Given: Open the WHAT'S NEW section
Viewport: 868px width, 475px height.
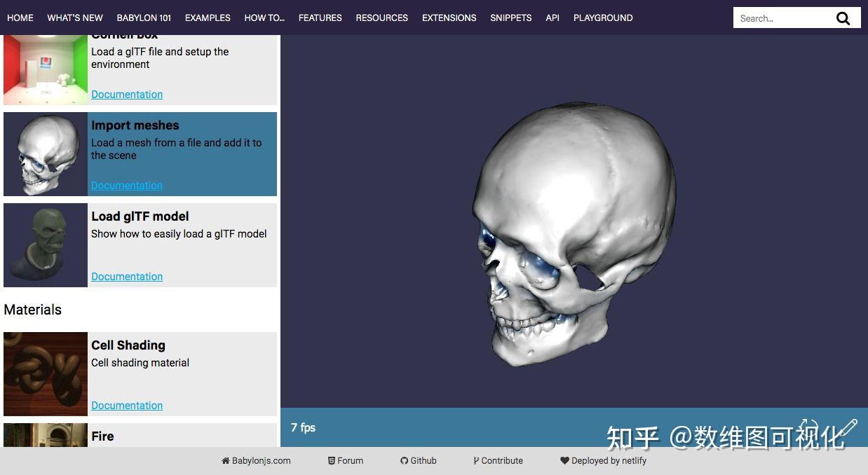Looking at the screenshot, I should point(75,18).
